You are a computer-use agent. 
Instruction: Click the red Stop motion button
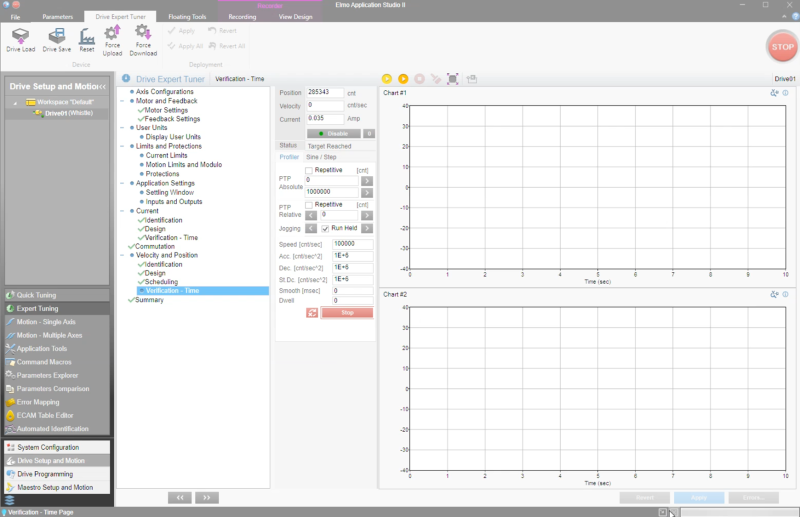347,313
